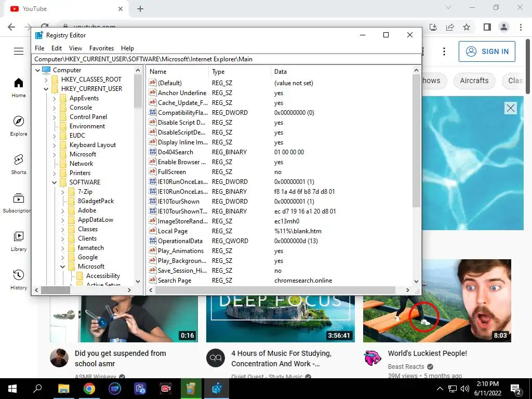The width and height of the screenshot is (532, 399).
Task: Open the Beast Reacts channel link
Action: click(406, 366)
